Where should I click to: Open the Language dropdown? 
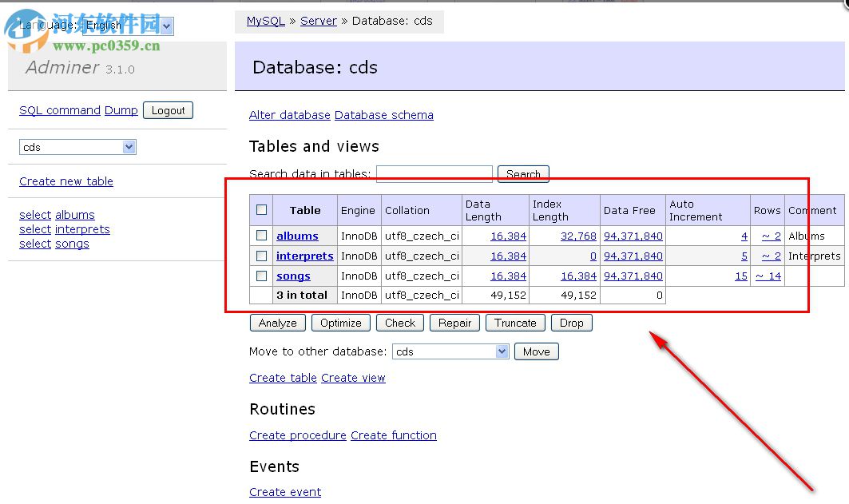point(129,26)
